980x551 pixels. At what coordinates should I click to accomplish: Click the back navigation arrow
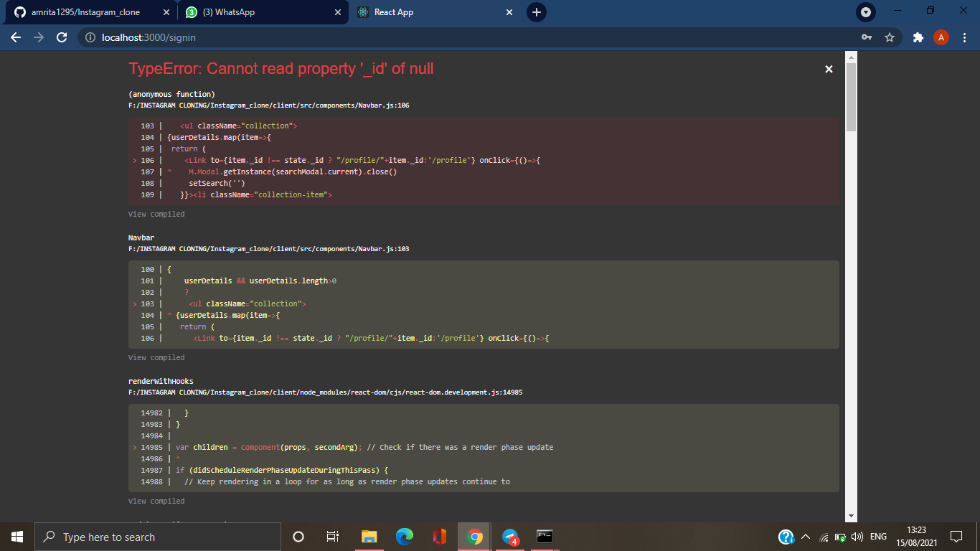15,37
